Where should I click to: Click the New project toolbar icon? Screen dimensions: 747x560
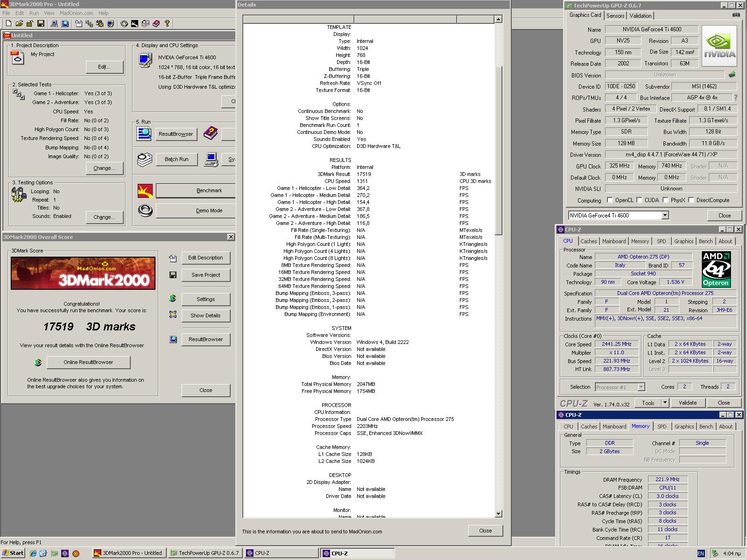8,23
